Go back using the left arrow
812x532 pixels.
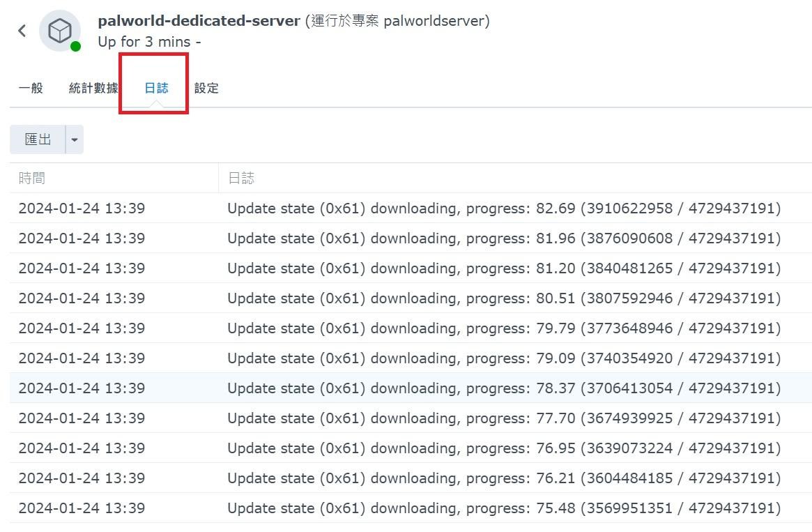point(22,31)
